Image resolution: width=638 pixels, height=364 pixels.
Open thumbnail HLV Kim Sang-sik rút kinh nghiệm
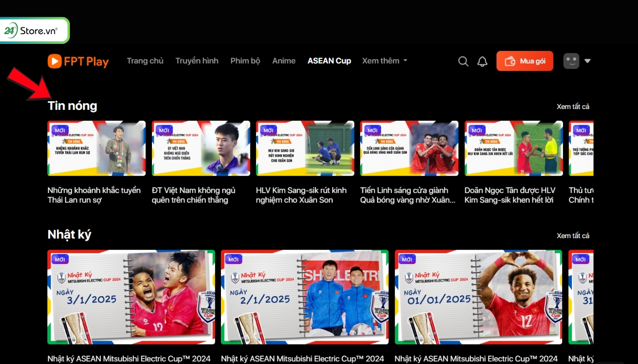(305, 148)
